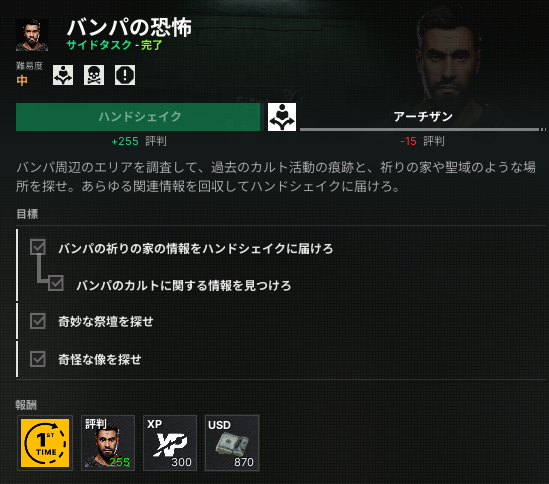Click the 1st TIME reward icon
The width and height of the screenshot is (549, 484).
[45, 443]
